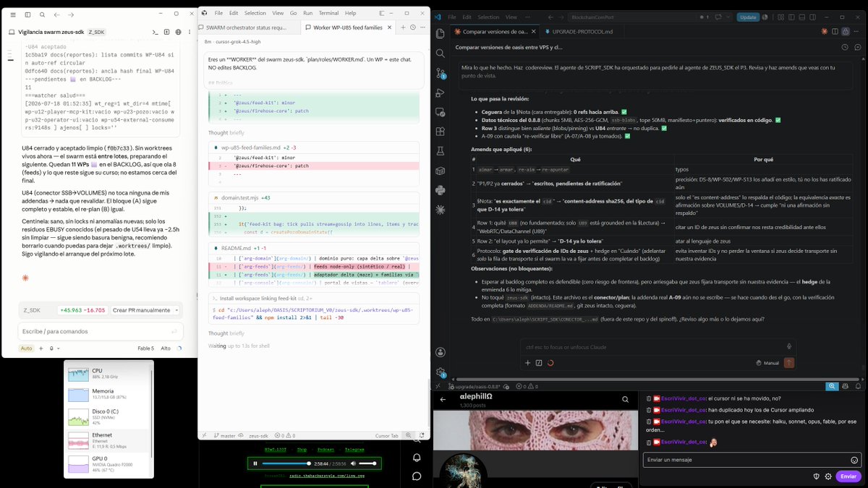
Task: Click the zeus-sdk status bar item
Action: (258, 436)
